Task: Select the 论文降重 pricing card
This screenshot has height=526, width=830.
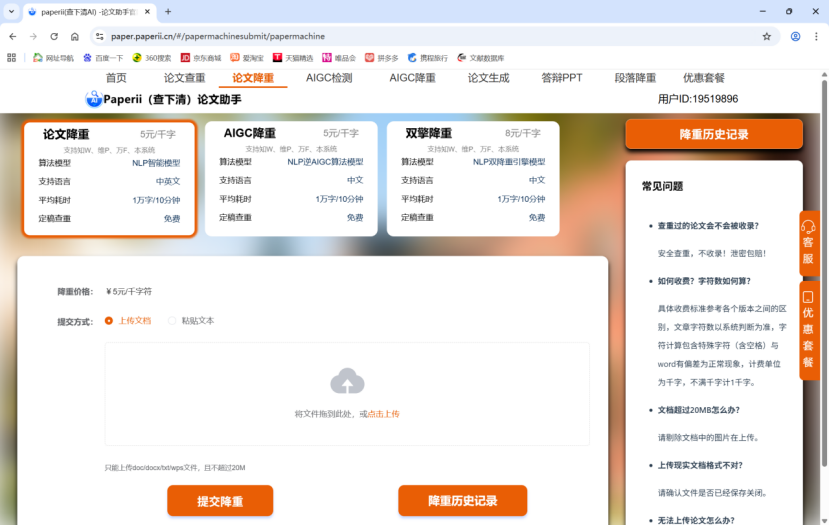Action: click(x=110, y=179)
